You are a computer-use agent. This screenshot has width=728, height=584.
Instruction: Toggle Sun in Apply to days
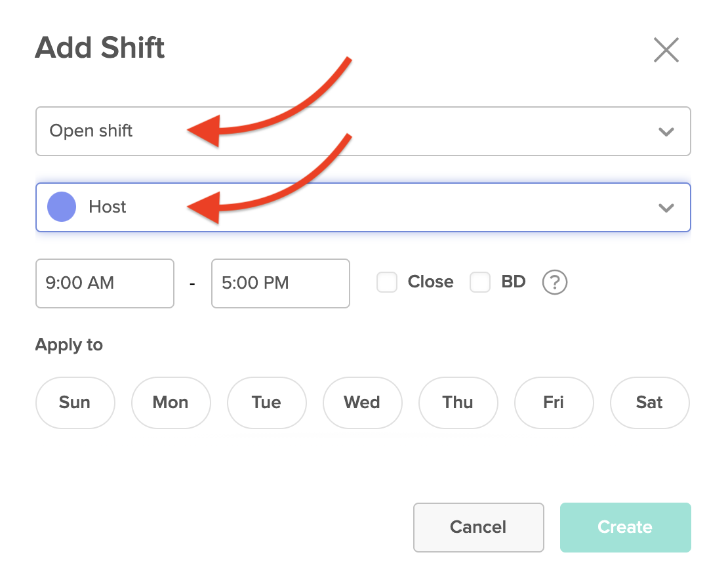[x=75, y=403]
